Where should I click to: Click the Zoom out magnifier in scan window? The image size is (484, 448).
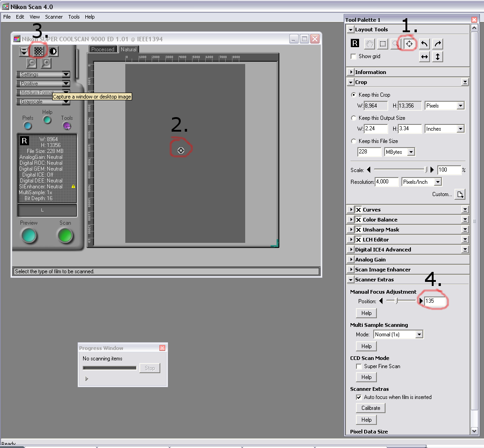[31, 63]
